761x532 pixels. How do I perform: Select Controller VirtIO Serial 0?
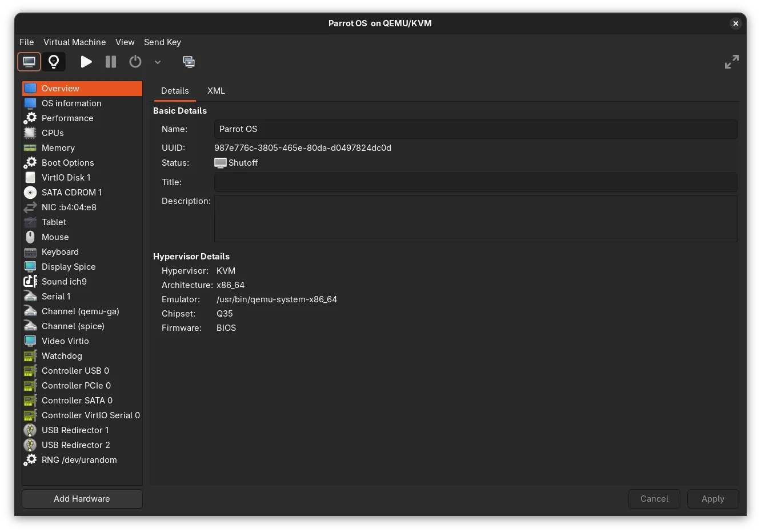click(82, 415)
